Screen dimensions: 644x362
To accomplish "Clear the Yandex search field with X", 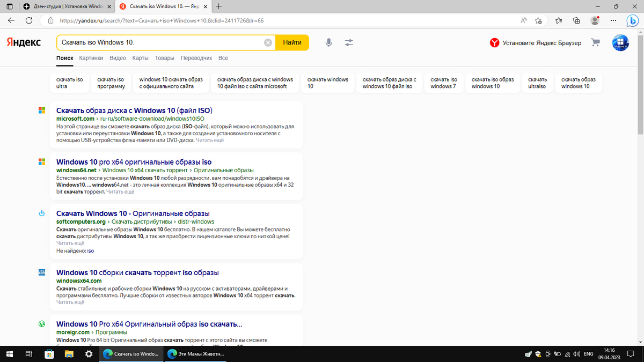I will 268,42.
